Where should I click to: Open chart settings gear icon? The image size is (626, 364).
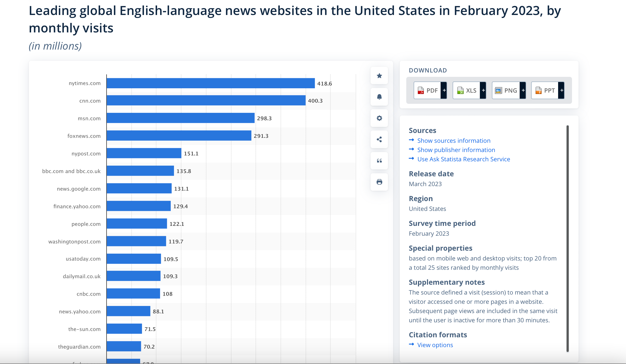pos(379,118)
